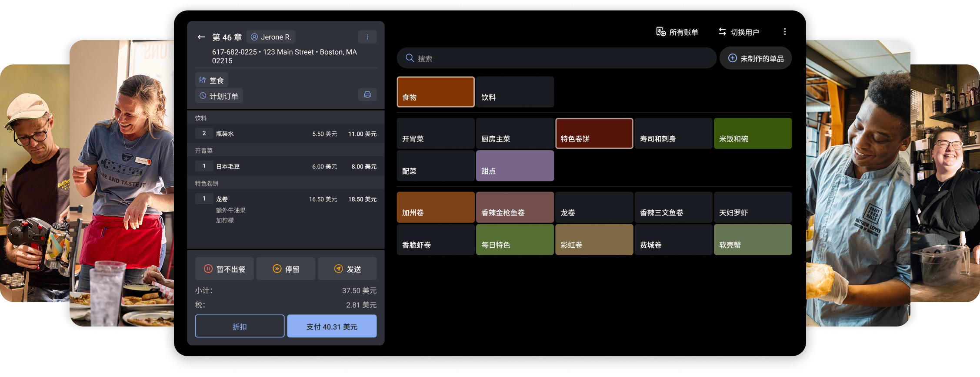Add the 龙卷 menu item tile

click(594, 207)
